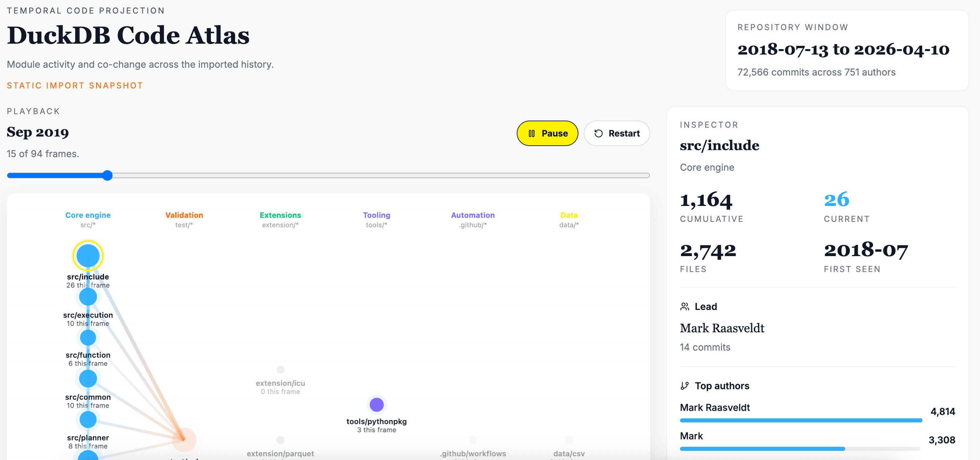Click the 3,308 commits value

point(942,440)
